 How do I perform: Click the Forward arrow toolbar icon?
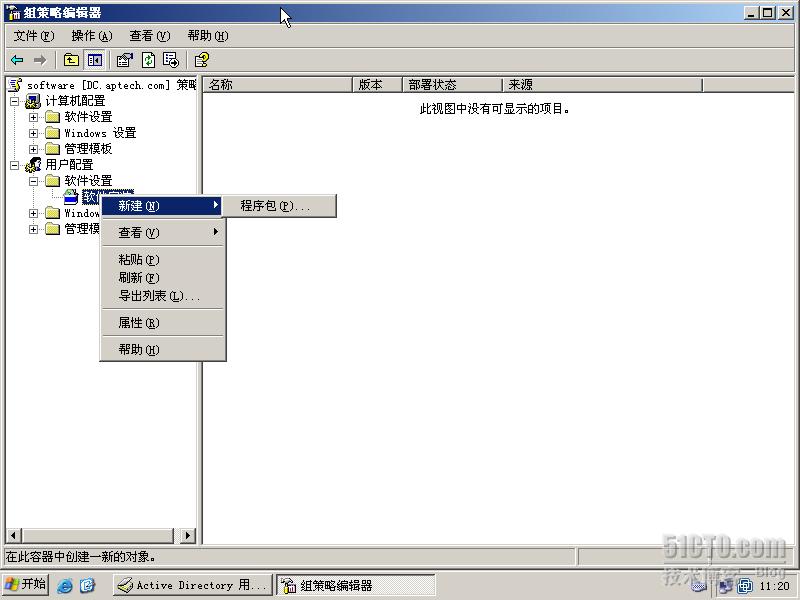pyautogui.click(x=40, y=60)
